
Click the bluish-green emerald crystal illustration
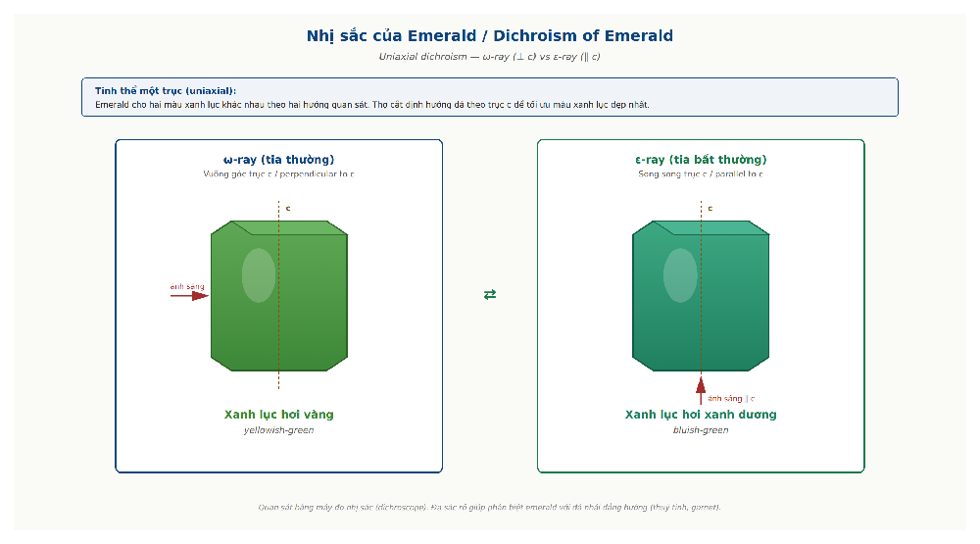point(701,296)
